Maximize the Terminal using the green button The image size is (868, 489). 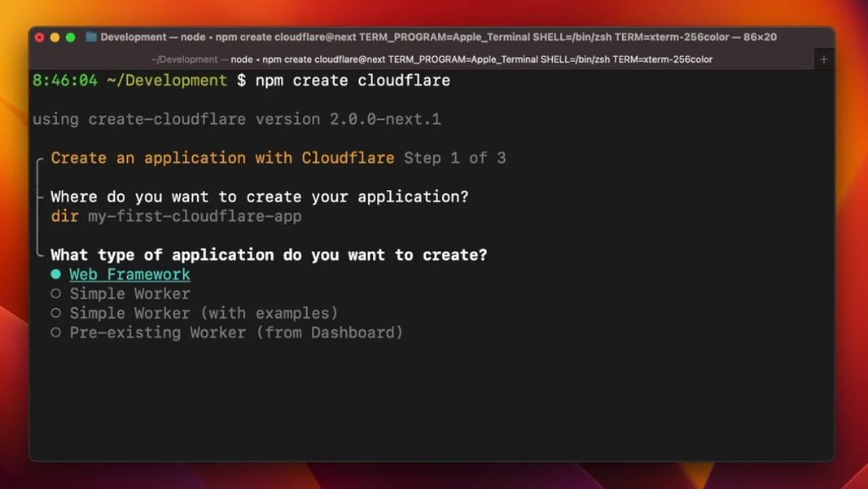70,37
